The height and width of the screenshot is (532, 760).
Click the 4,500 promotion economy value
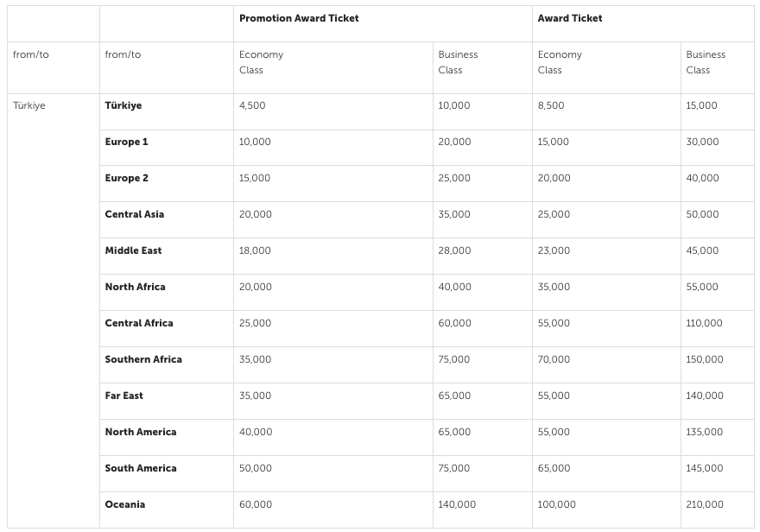[252, 105]
